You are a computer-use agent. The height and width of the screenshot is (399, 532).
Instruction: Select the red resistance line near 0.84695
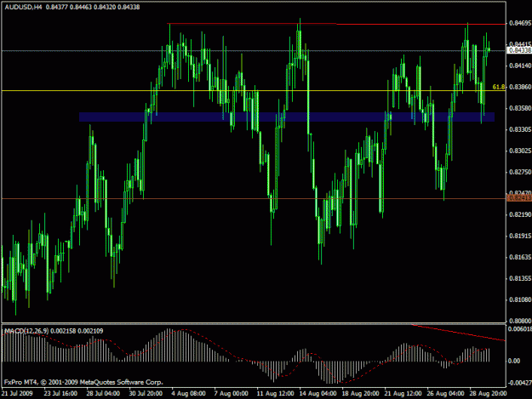coord(336,24)
